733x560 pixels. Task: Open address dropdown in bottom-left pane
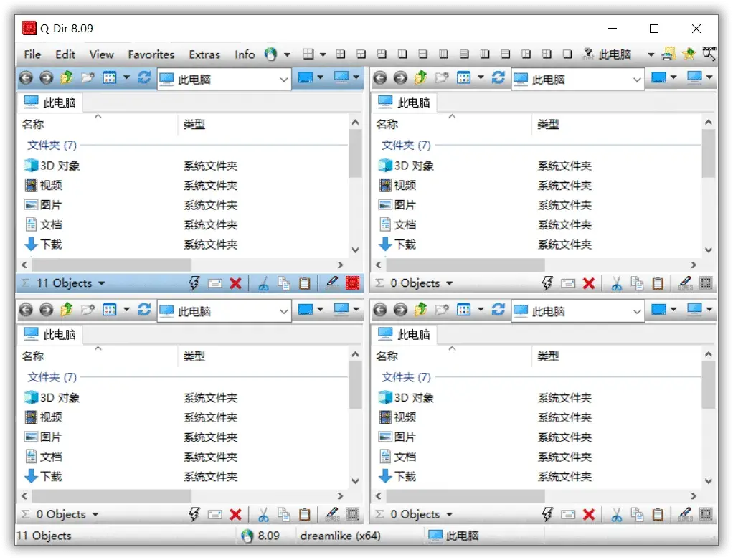pyautogui.click(x=283, y=311)
